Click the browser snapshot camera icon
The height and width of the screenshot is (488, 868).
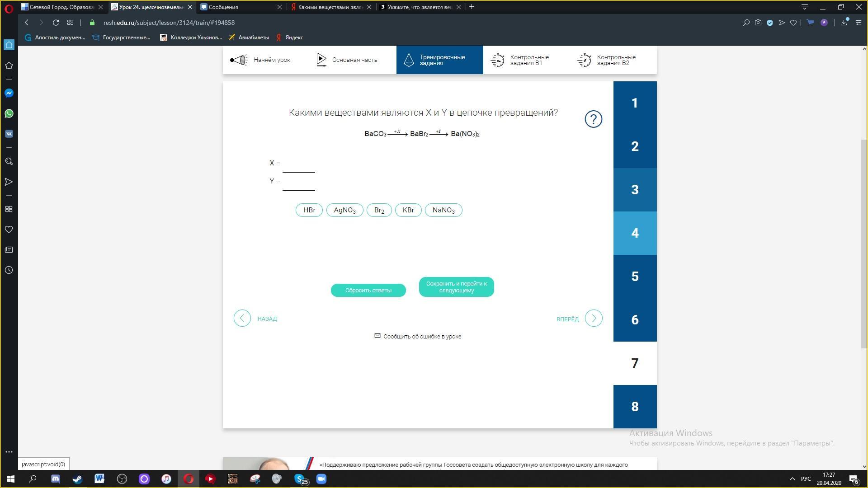click(758, 23)
